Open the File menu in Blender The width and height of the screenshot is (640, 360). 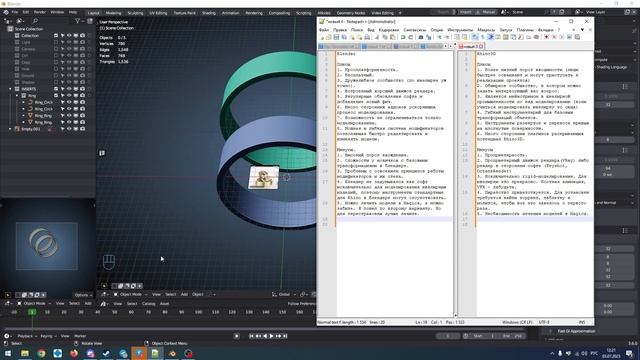pos(15,12)
